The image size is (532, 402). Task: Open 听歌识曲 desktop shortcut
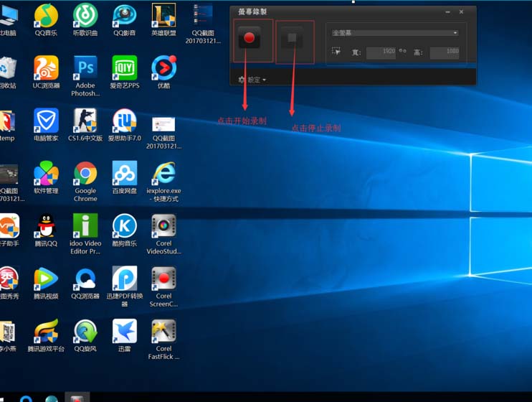tap(85, 19)
